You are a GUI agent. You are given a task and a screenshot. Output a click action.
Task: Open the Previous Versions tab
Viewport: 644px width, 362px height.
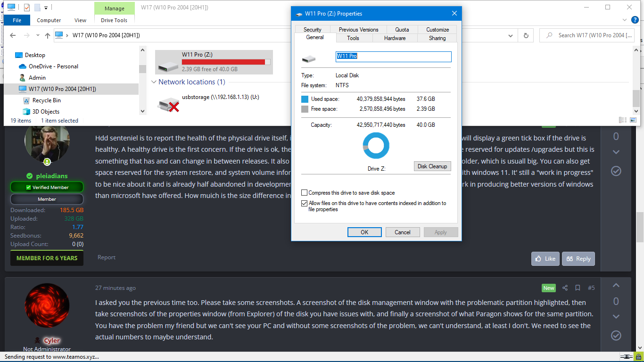click(x=358, y=29)
